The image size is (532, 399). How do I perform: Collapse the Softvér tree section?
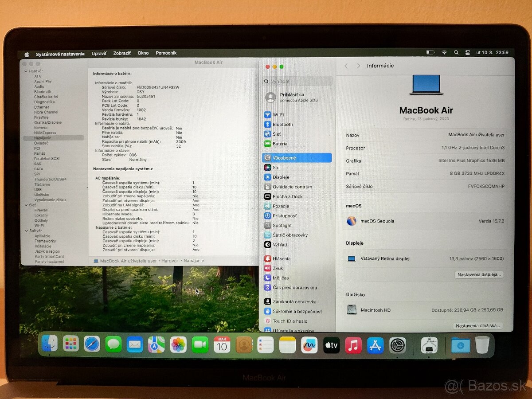[27, 231]
